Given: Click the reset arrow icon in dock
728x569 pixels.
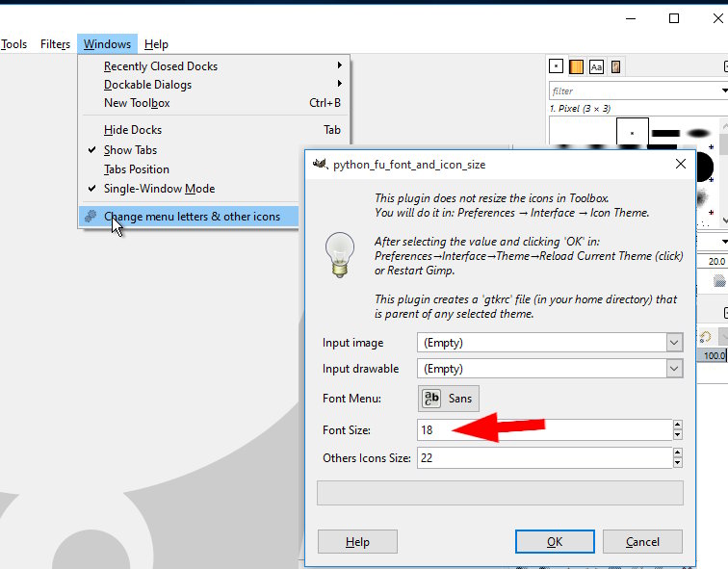Looking at the screenshot, I should (x=705, y=336).
